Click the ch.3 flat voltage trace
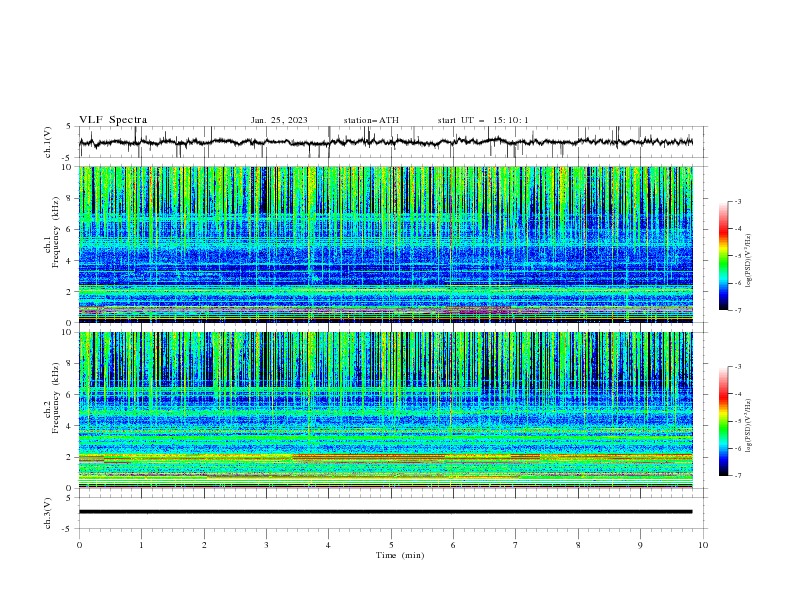Viewport: 792px width, 612px height. click(385, 512)
